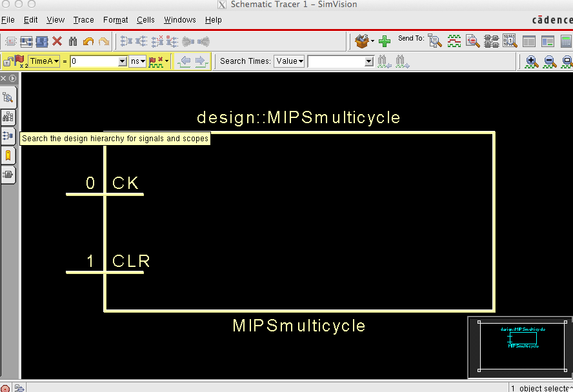Open the Trace menu
Screen dimensions: 573x392
(83, 20)
